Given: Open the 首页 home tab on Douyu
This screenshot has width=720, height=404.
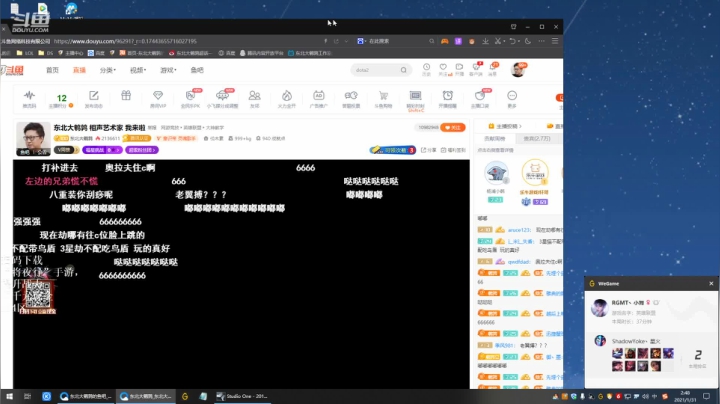Looking at the screenshot, I should [52, 70].
